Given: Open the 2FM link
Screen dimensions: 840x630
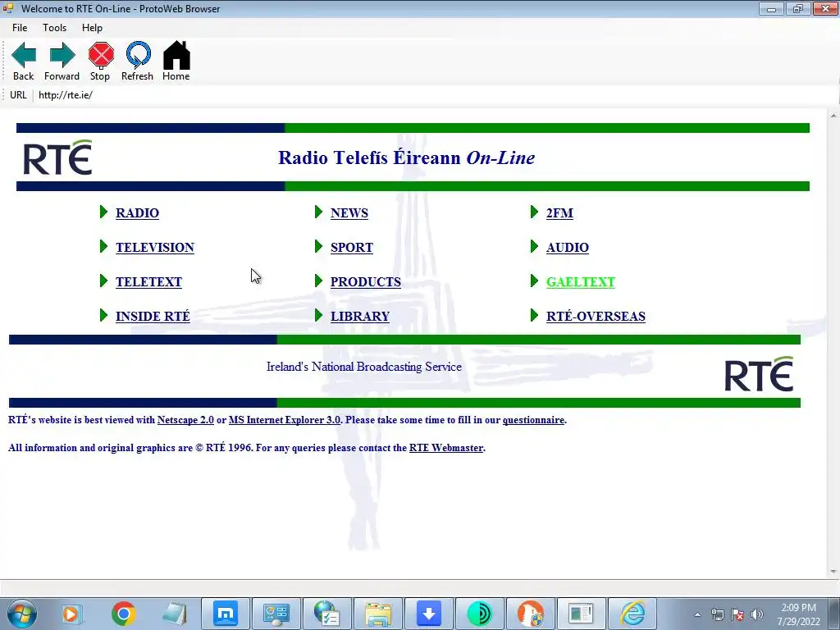Looking at the screenshot, I should (559, 212).
